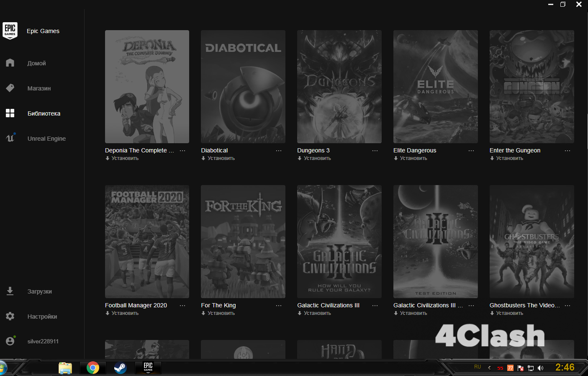The width and height of the screenshot is (588, 376).
Task: Open options menu for For The King
Action: coord(279,306)
